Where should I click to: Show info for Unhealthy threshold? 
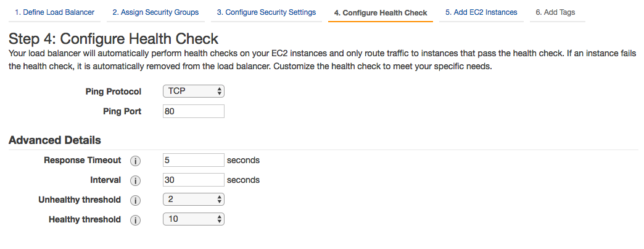click(135, 200)
